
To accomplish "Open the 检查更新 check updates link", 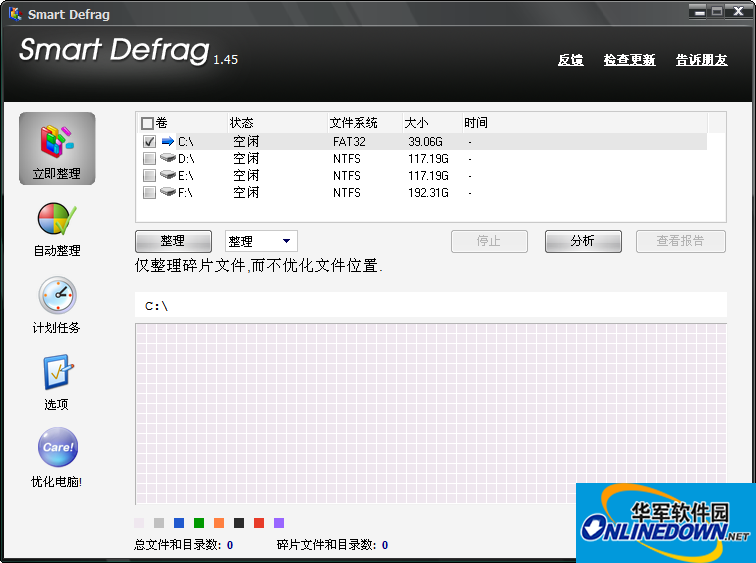I will 629,60.
